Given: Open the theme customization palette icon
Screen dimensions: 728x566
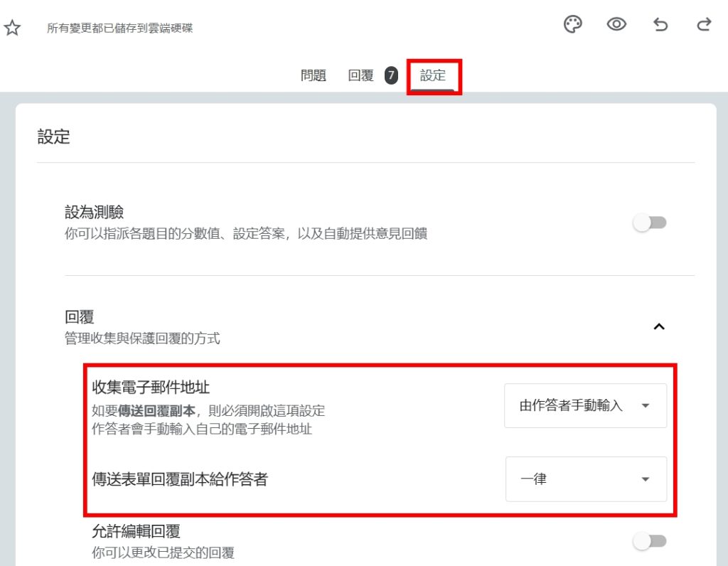Looking at the screenshot, I should point(572,25).
